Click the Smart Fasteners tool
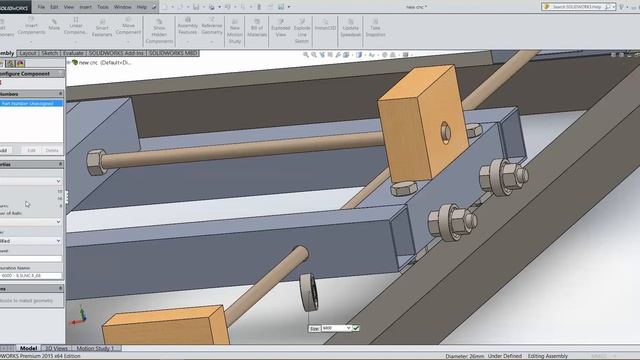The width and height of the screenshot is (640, 360). [x=102, y=28]
